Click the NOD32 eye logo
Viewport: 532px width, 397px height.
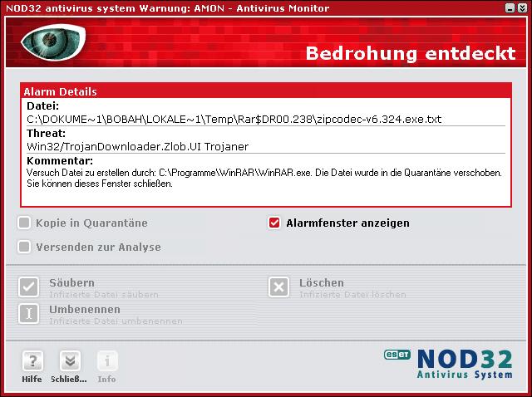[53, 42]
